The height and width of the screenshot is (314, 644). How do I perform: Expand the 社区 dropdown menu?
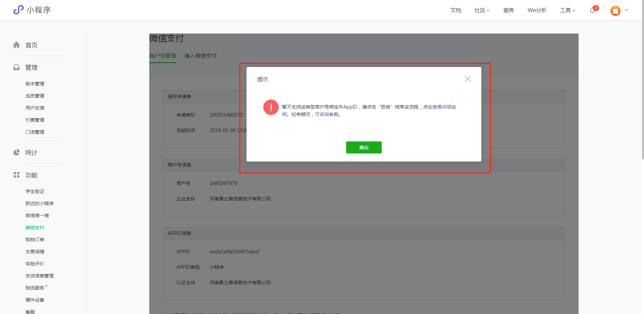coord(482,10)
